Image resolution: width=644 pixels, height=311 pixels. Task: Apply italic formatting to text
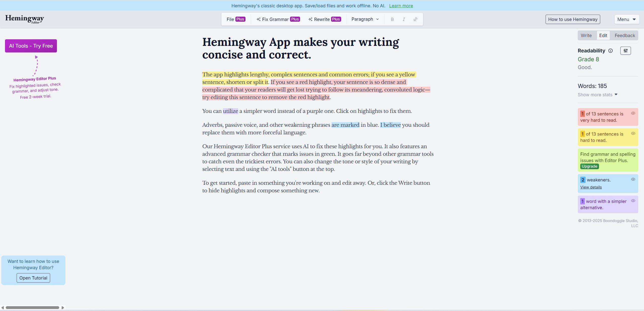(404, 19)
